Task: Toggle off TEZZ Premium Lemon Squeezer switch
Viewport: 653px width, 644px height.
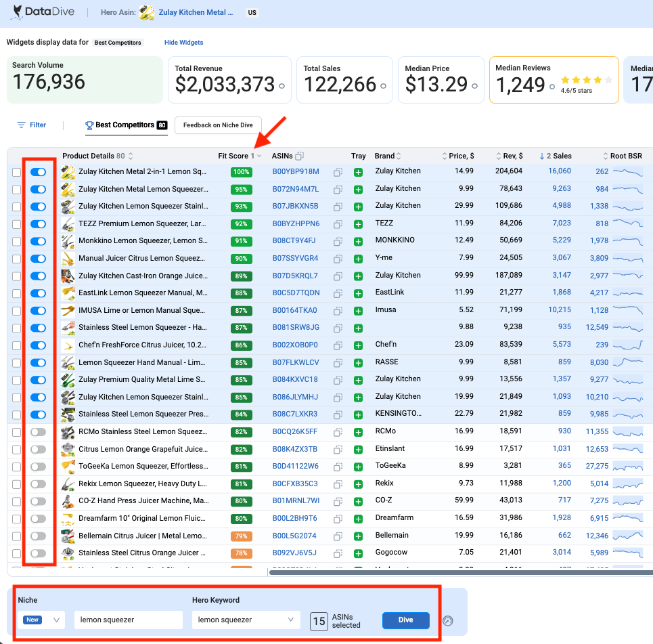Action: coord(38,224)
